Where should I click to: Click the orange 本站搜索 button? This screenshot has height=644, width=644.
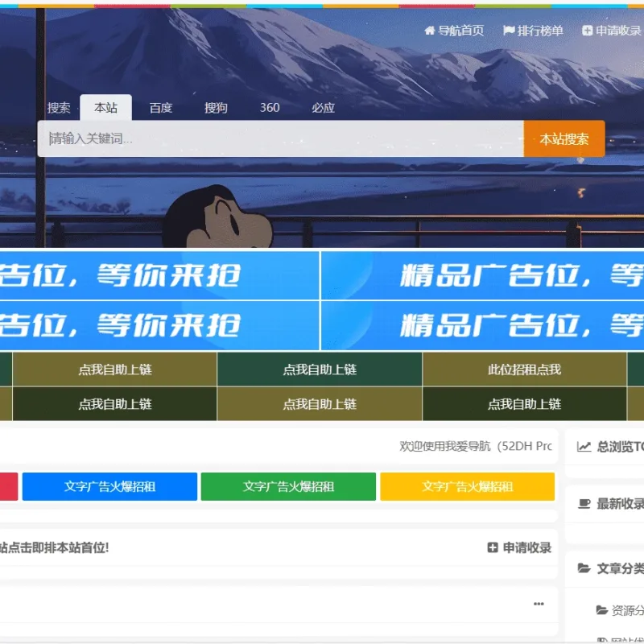coord(564,138)
